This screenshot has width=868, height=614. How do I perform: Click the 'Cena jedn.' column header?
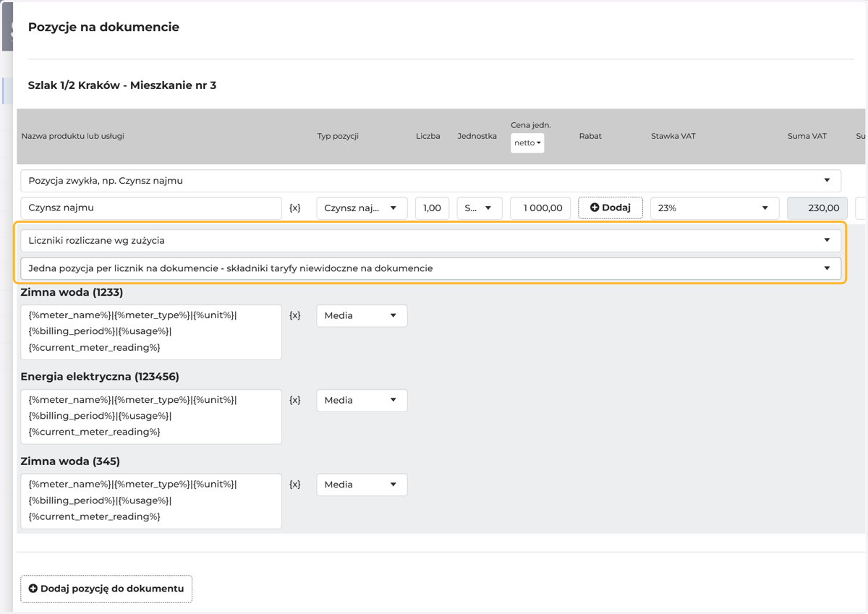[531, 125]
